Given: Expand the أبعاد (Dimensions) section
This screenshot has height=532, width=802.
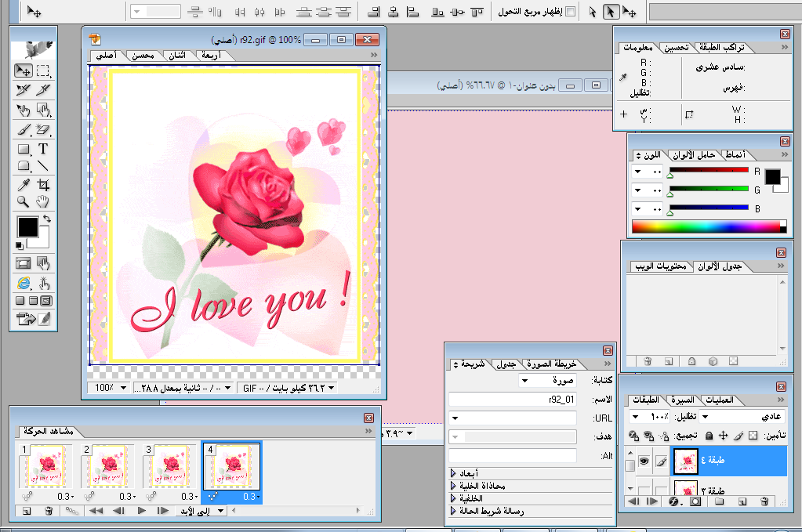Looking at the screenshot, I should [453, 473].
